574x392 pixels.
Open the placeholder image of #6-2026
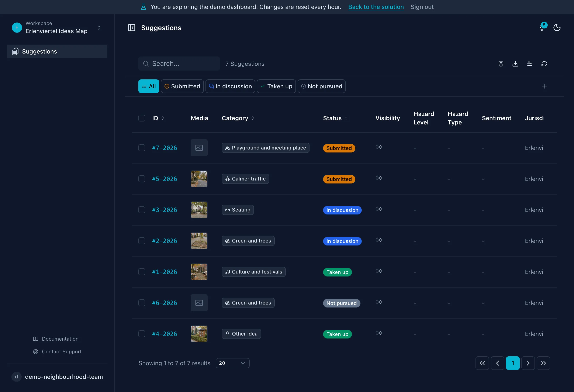(x=199, y=303)
